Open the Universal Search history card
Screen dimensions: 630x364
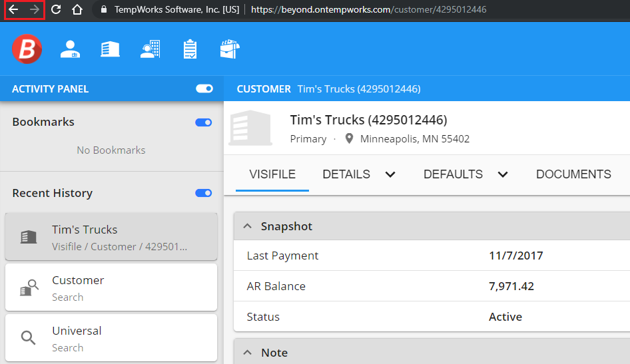point(111,338)
